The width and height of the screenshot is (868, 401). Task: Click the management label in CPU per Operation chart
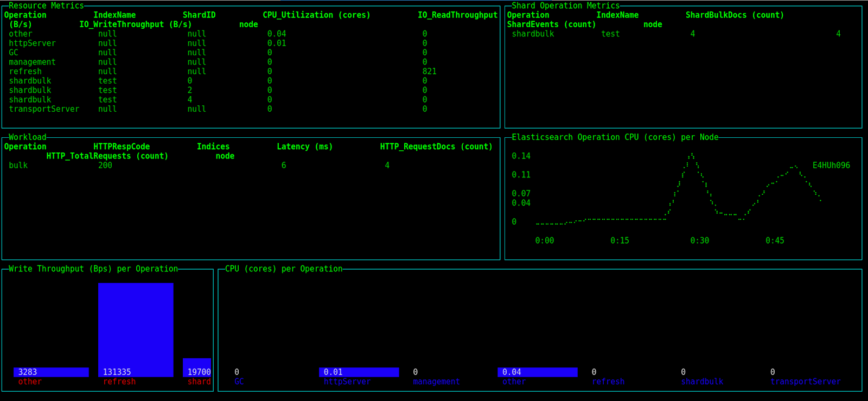pos(436,382)
